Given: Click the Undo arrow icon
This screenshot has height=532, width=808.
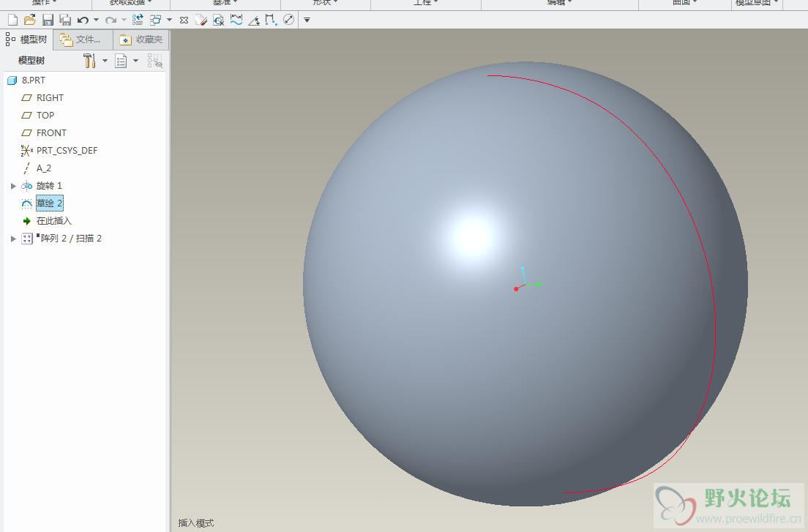Looking at the screenshot, I should click(x=83, y=20).
